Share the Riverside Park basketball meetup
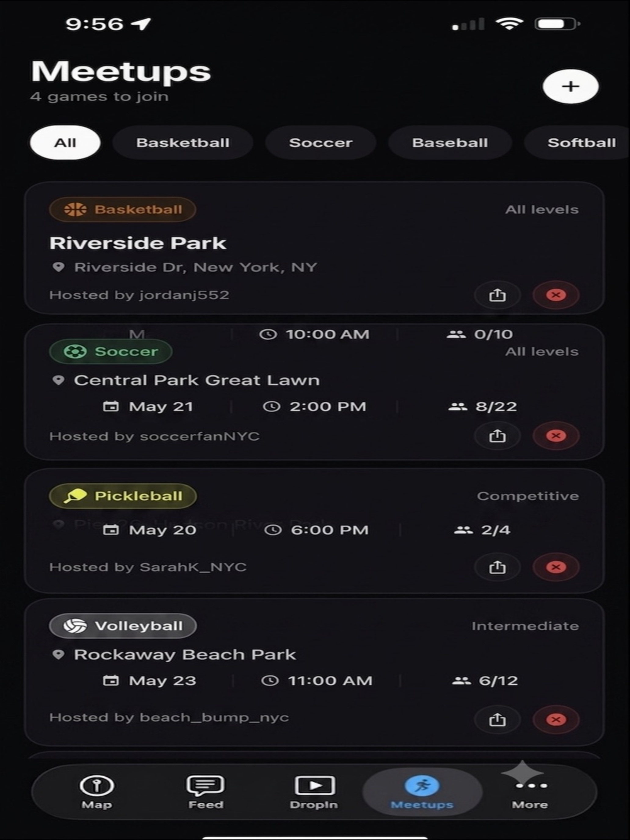 point(497,295)
